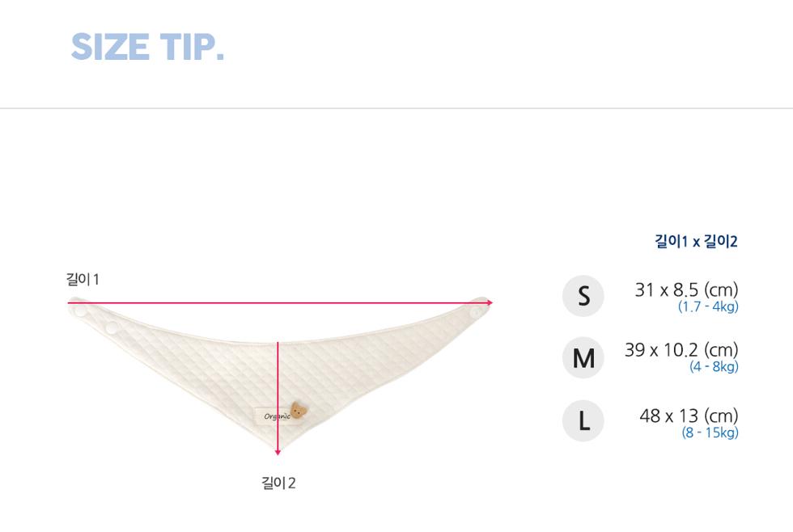Click the S size circle badge
793x532 pixels.
pyautogui.click(x=583, y=296)
